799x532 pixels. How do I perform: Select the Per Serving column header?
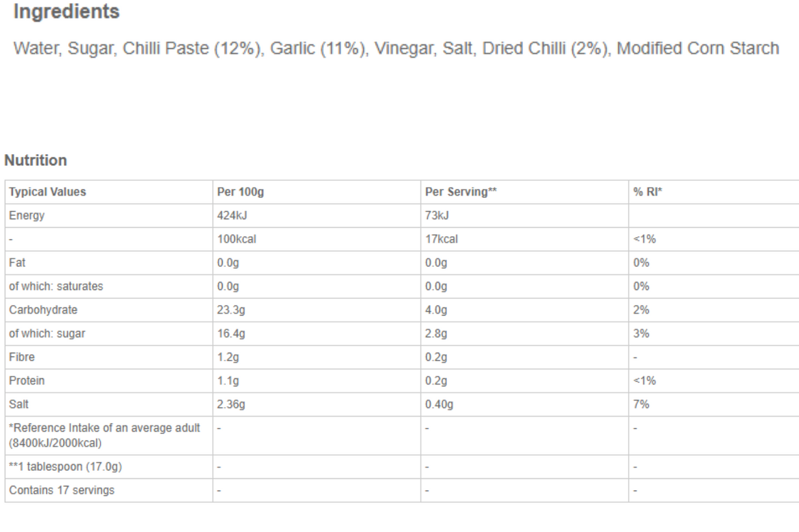461,192
